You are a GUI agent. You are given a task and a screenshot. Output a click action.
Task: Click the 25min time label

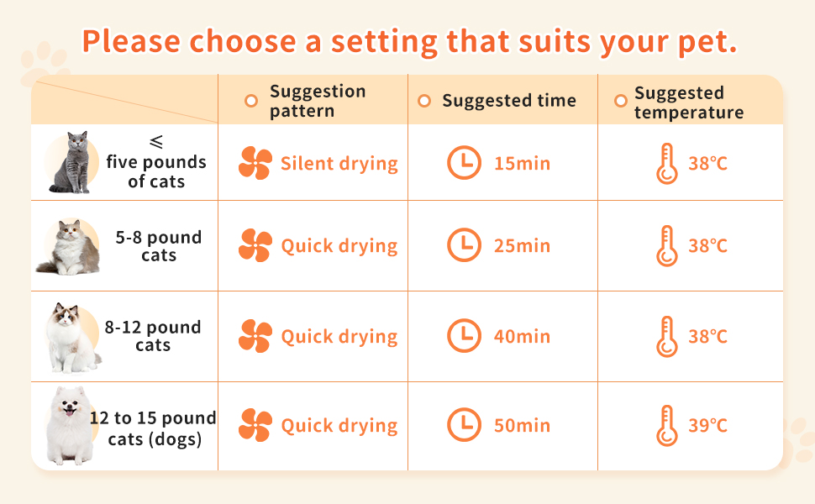coord(522,245)
